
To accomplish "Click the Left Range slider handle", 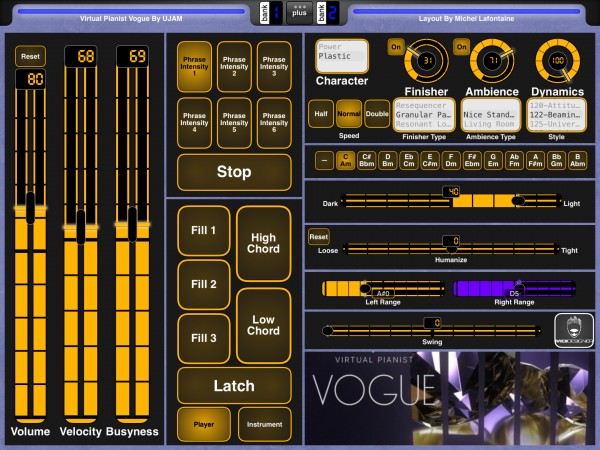I will coord(365,288).
